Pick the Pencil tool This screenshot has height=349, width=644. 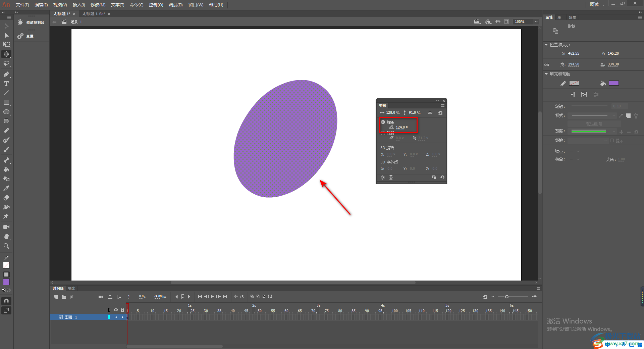(6, 131)
